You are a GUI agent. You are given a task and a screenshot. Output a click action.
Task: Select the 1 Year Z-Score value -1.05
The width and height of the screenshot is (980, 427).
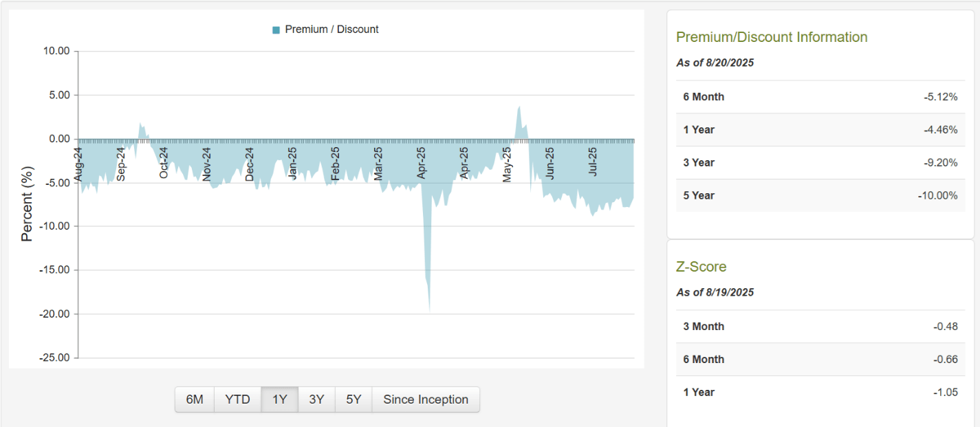coord(945,392)
